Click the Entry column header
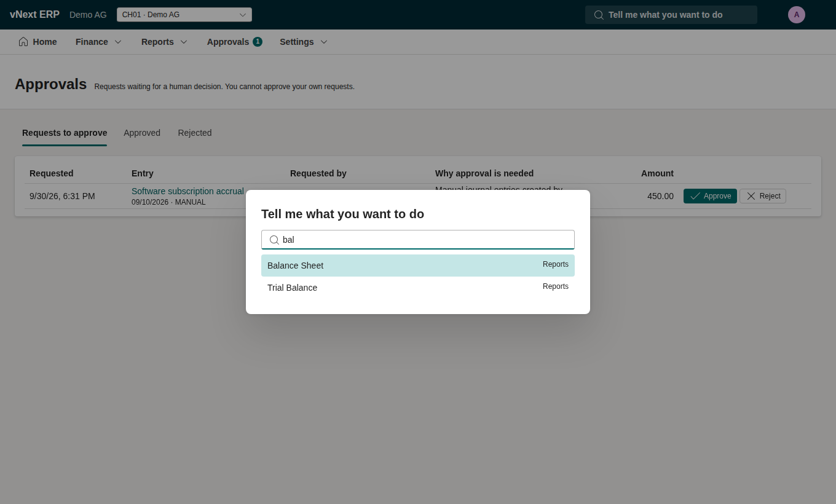The height and width of the screenshot is (504, 836). (143, 173)
